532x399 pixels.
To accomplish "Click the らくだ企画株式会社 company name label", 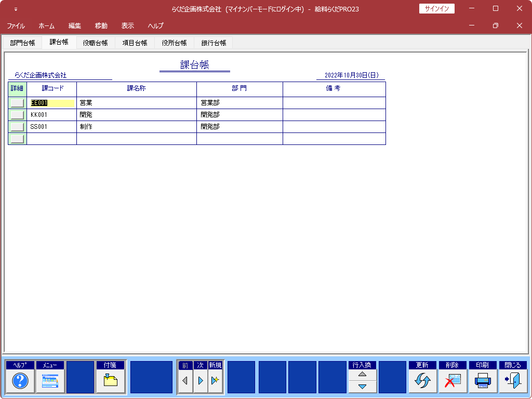I will 41,75.
